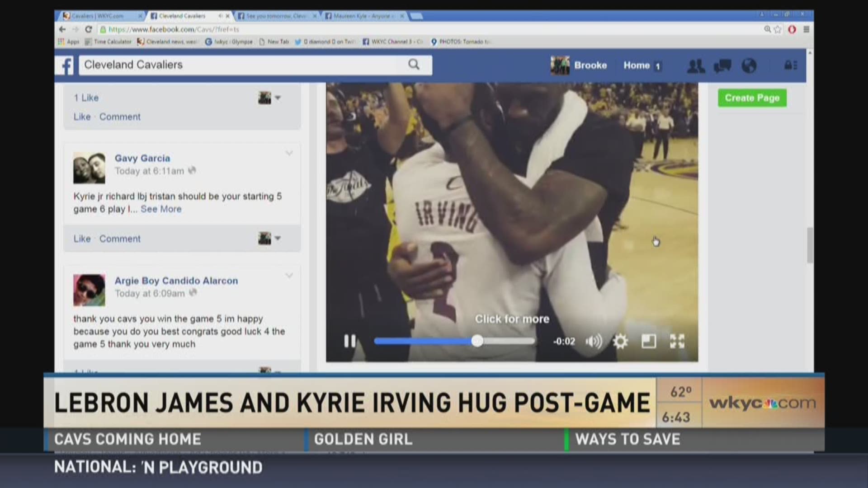Click Brooke's profile picture in header
The width and height of the screenshot is (868, 488).
click(560, 66)
